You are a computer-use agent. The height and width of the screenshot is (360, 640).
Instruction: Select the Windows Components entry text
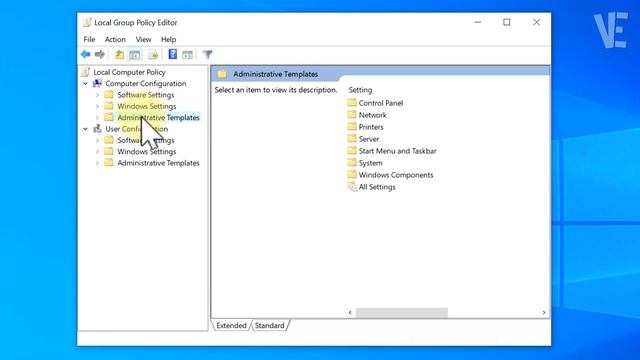click(x=396, y=175)
